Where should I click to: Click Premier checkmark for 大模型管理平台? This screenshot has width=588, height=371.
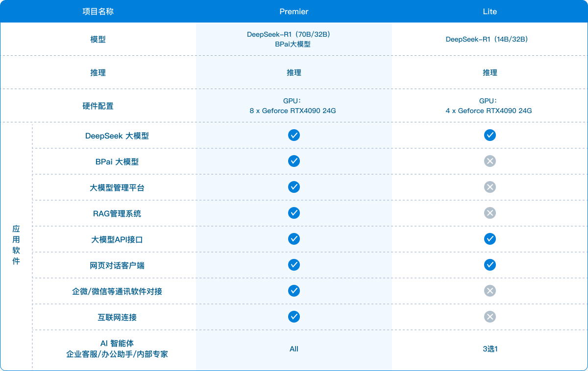[294, 187]
